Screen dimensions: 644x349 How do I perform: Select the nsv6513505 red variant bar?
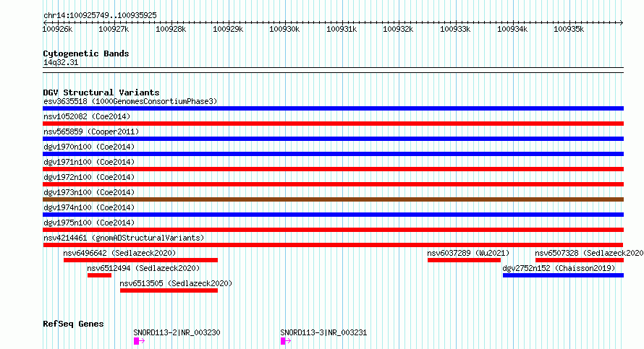pos(169,290)
